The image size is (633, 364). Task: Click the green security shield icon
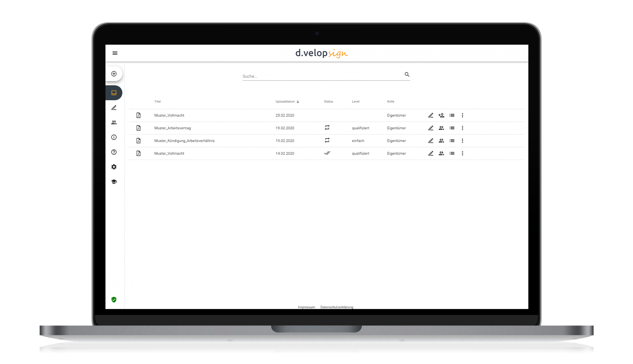tap(114, 300)
